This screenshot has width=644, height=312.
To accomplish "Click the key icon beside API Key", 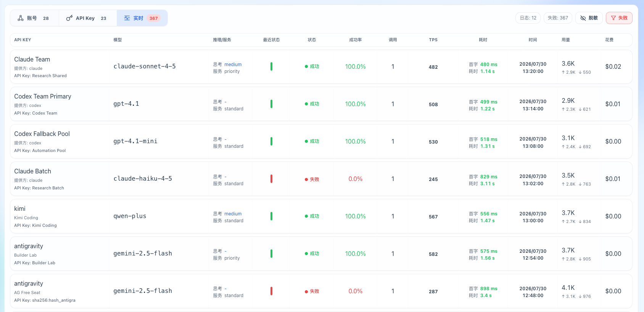I will pos(69,18).
